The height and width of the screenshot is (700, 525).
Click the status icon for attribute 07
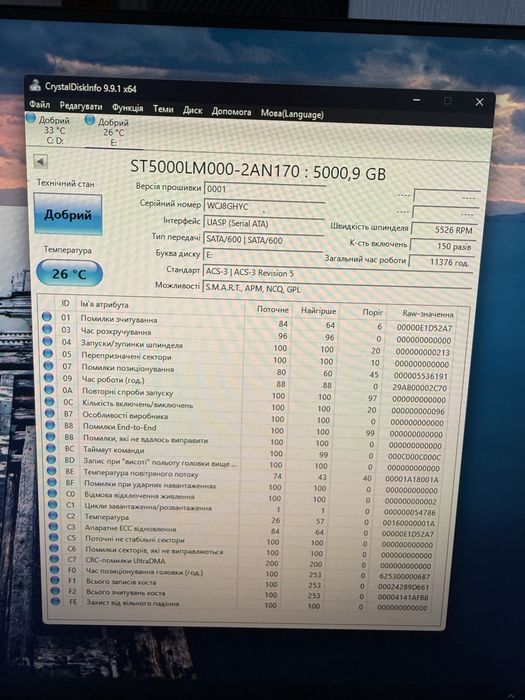pos(49,365)
